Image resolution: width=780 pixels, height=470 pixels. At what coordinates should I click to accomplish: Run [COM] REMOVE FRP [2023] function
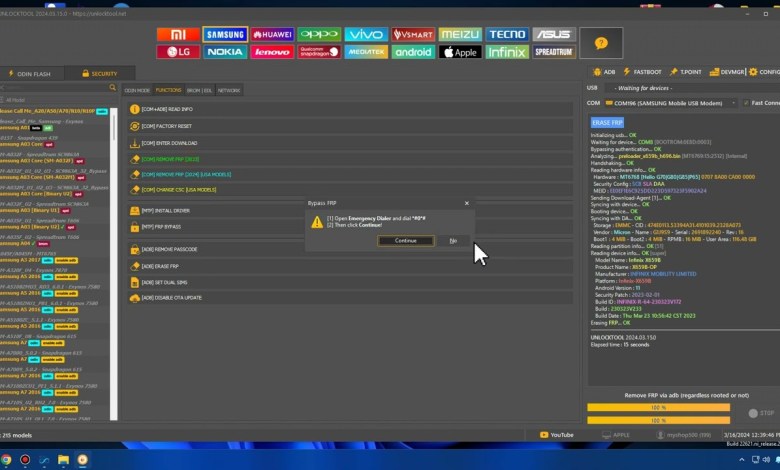click(350, 159)
